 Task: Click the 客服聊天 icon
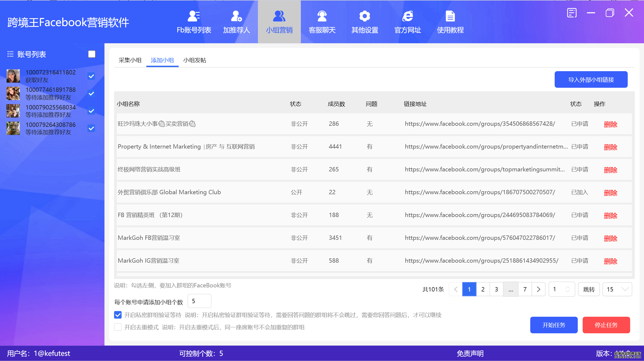click(x=323, y=21)
